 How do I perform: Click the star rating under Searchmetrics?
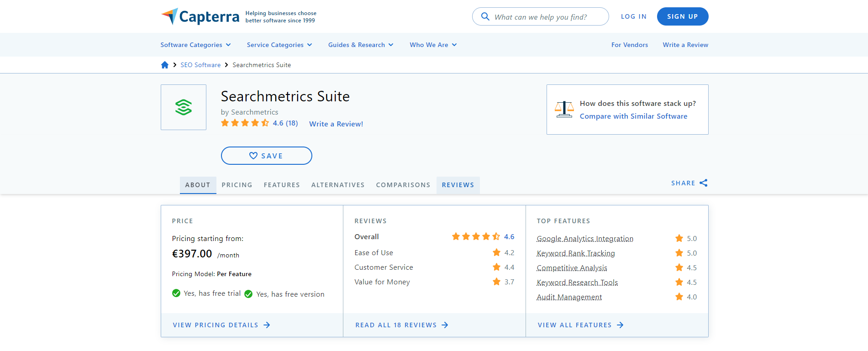(x=245, y=123)
